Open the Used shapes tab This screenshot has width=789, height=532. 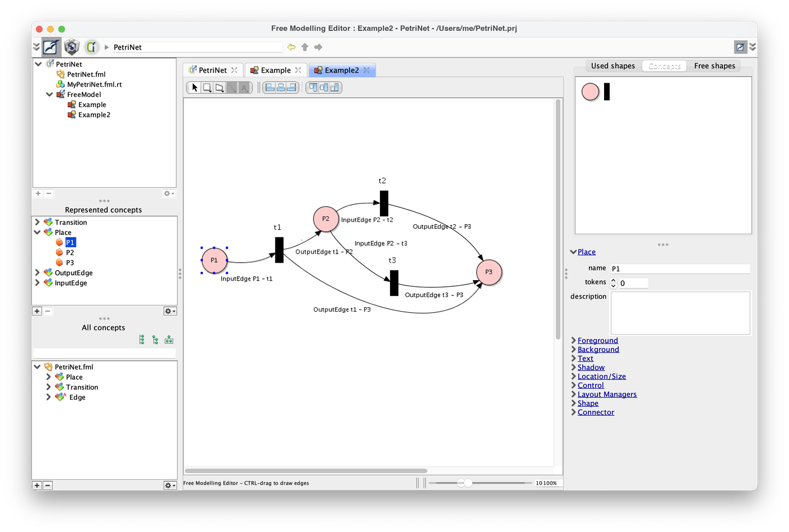pyautogui.click(x=613, y=66)
